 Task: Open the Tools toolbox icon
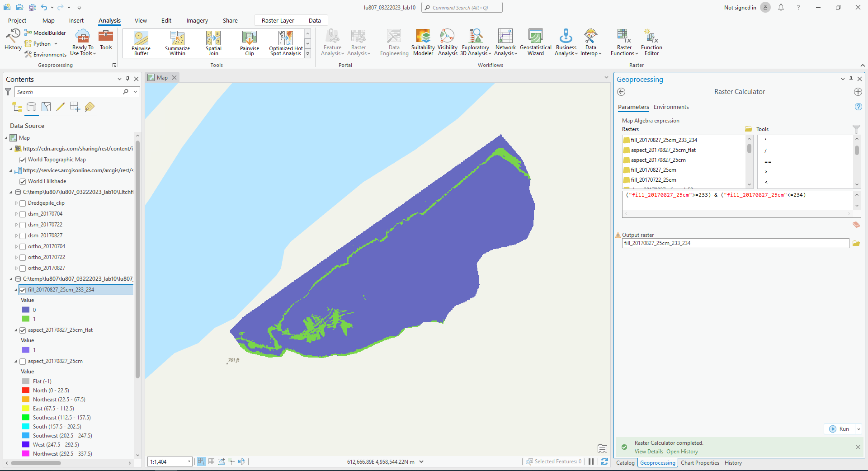click(x=106, y=40)
